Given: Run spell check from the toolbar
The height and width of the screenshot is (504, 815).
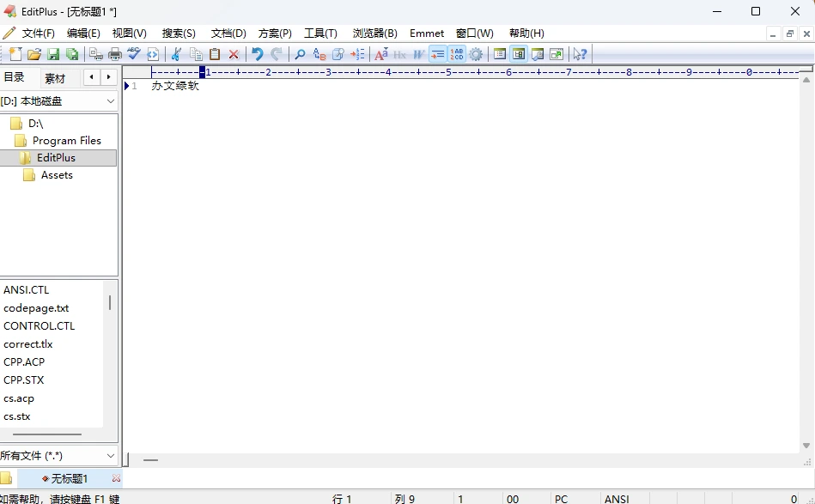Looking at the screenshot, I should click(134, 54).
